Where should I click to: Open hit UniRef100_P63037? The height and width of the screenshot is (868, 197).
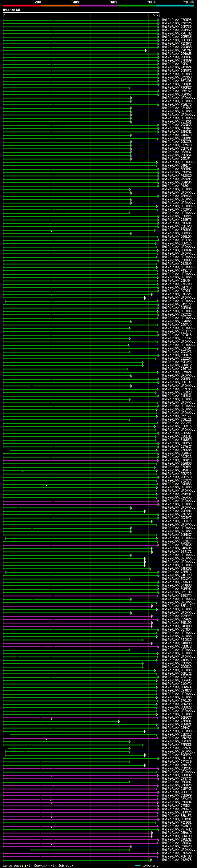(177, 152)
